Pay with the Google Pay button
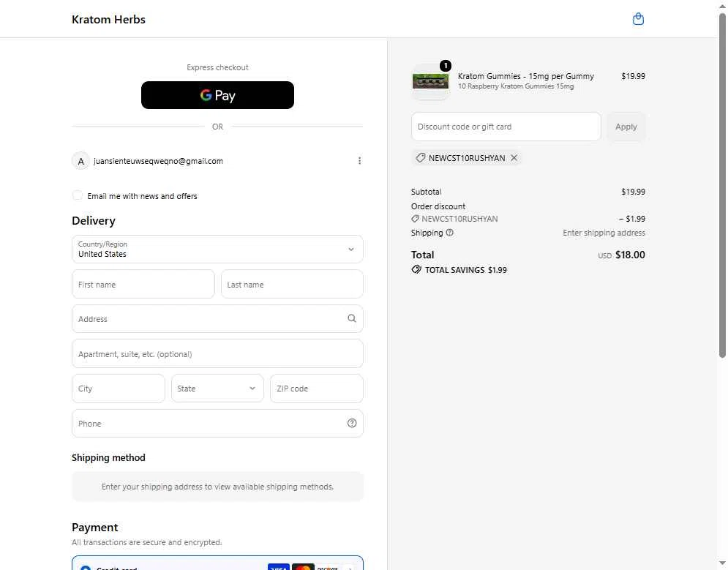Screen dimensions: 728x570 [217, 95]
